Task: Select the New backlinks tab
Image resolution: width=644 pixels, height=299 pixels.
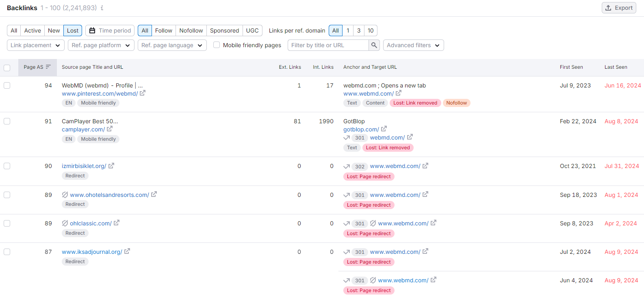Action: click(54, 31)
